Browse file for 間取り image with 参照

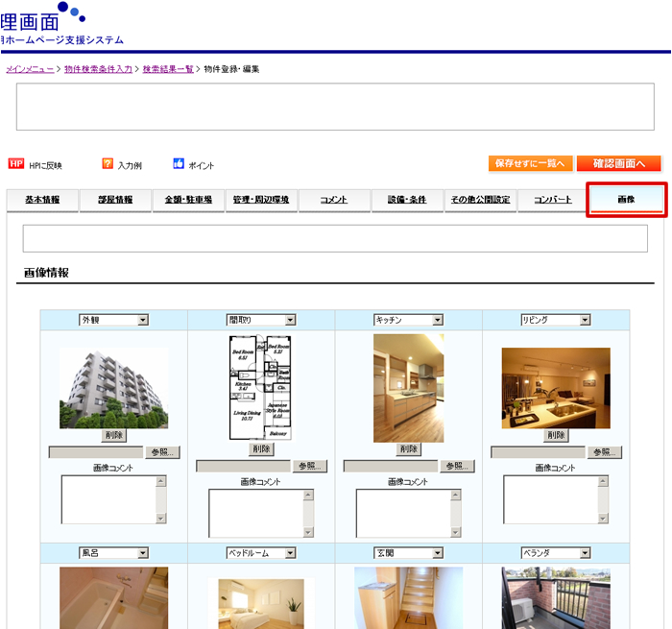[x=310, y=466]
